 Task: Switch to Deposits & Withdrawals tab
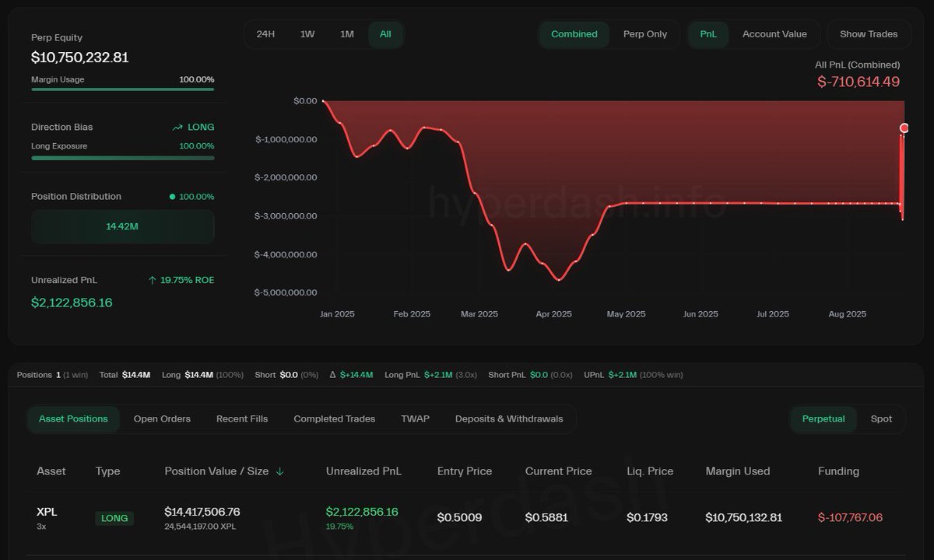pyautogui.click(x=509, y=418)
